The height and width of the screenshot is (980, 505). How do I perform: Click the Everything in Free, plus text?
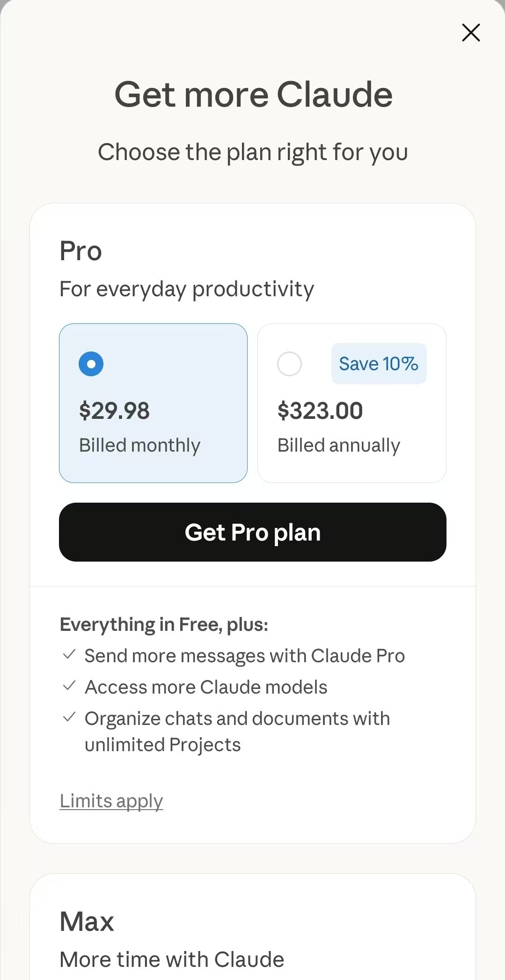164,625
